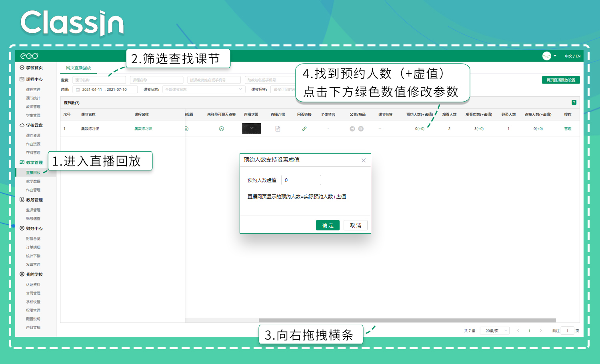Screen dimensions: 600x364
Task: Click the 公告 megaphone icon
Action: (x=352, y=129)
